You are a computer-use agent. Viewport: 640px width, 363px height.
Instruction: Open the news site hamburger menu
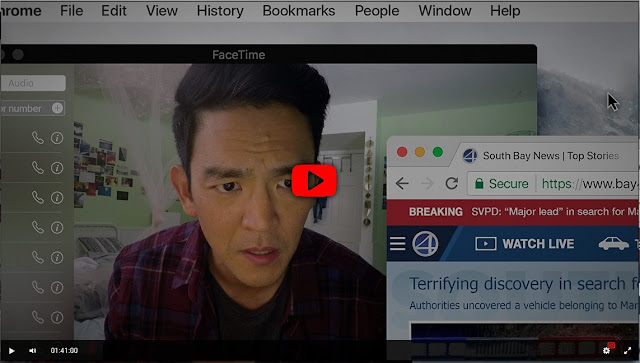pos(398,244)
